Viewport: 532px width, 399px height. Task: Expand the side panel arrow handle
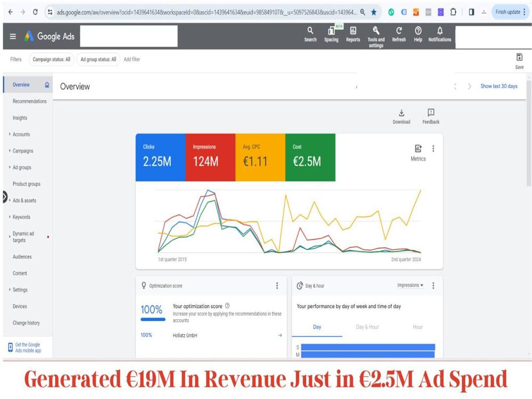click(x=5, y=197)
